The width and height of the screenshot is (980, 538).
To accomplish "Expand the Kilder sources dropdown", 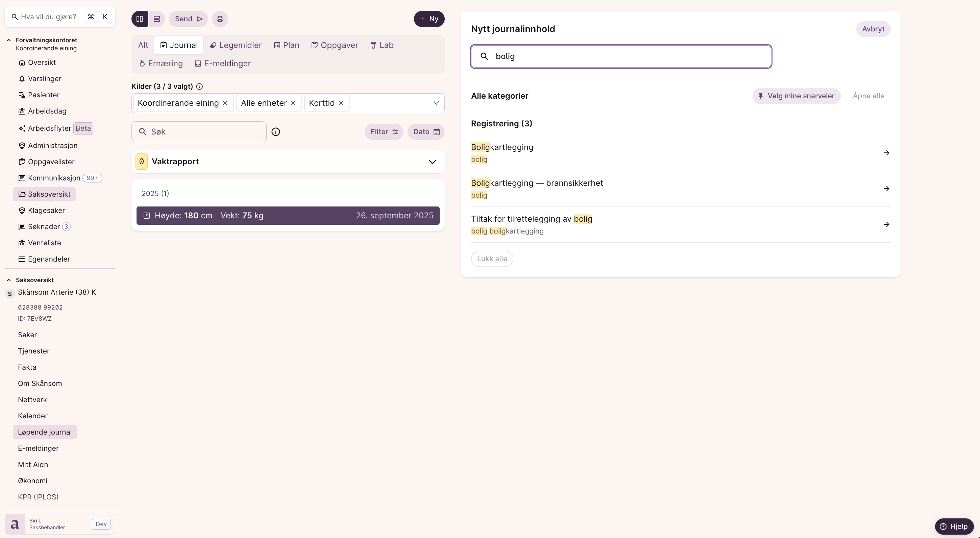I will (436, 103).
